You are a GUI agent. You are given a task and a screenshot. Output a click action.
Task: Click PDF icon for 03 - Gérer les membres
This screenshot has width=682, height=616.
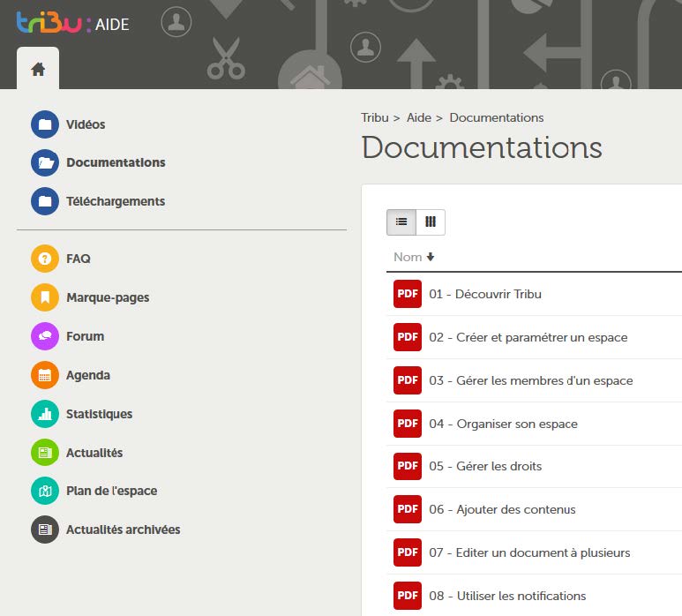tap(408, 380)
